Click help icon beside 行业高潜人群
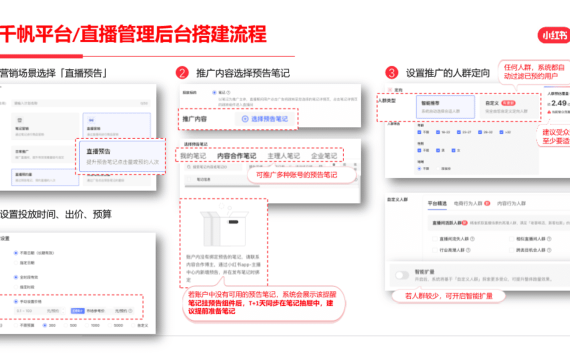Screen dimensions: 570x360 [x=468, y=250]
